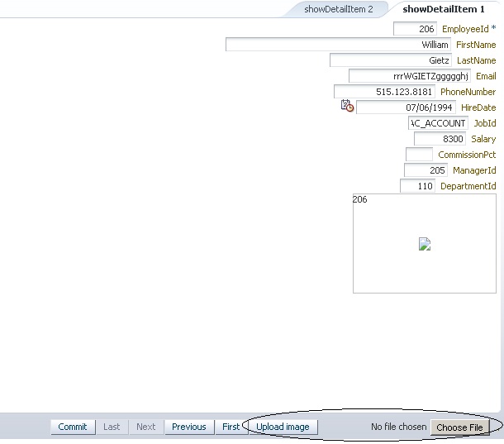The image size is (504, 444).
Task: Click the broken image placeholder icon
Action: 425,244
